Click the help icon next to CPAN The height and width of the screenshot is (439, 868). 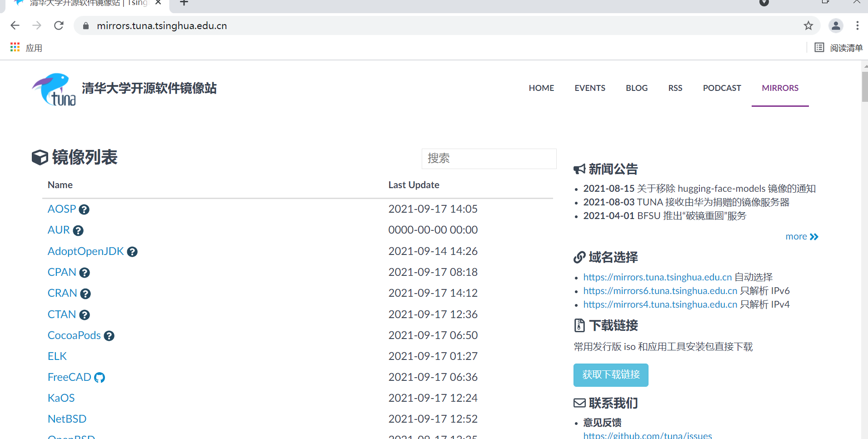tap(85, 273)
